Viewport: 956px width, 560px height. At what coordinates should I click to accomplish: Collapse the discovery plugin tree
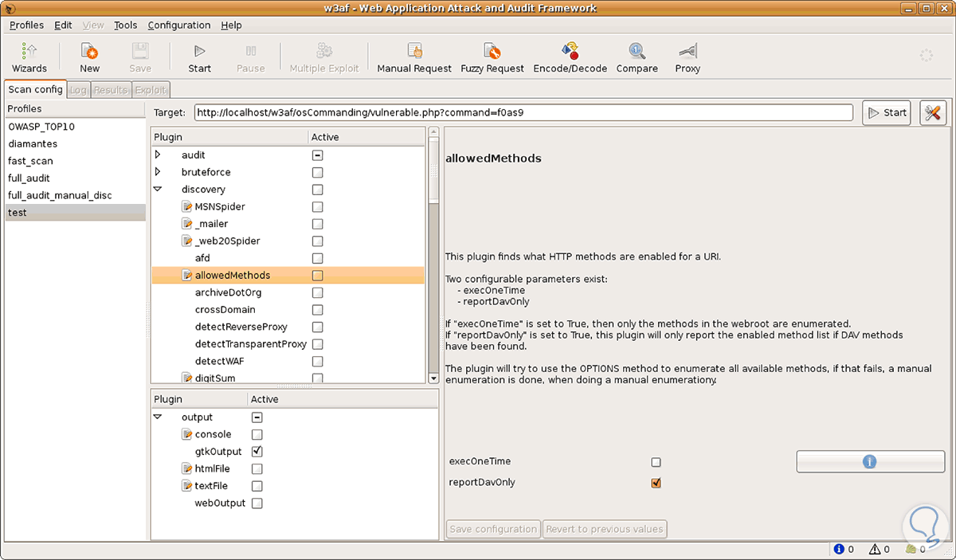[158, 190]
